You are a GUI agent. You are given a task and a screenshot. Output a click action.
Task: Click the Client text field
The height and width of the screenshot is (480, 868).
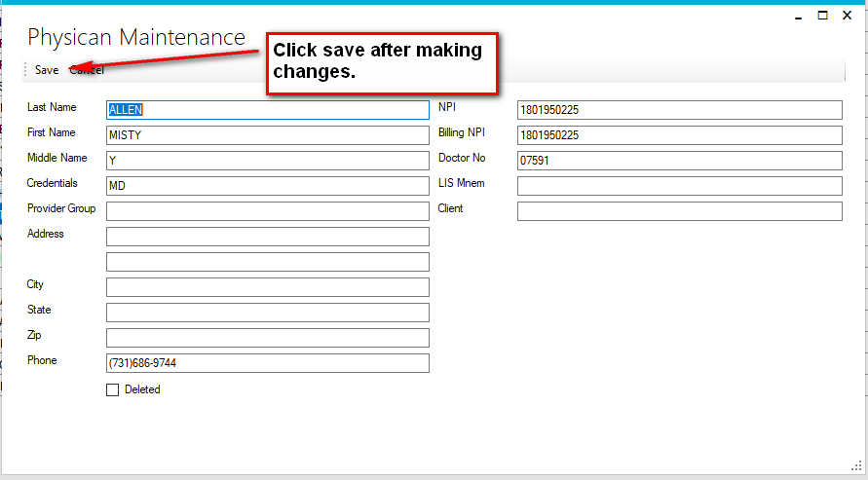pos(679,211)
